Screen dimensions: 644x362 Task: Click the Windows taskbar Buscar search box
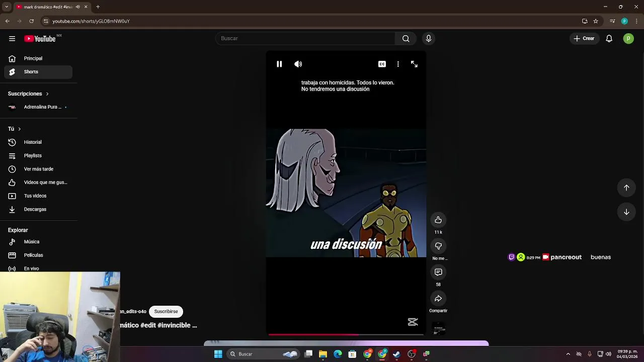[x=264, y=354]
